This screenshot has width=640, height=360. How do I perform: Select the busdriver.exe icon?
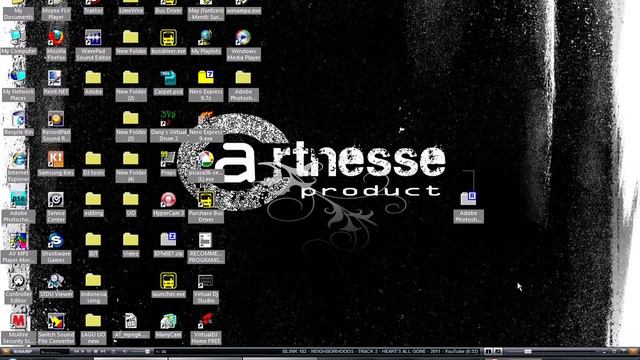pos(168,38)
